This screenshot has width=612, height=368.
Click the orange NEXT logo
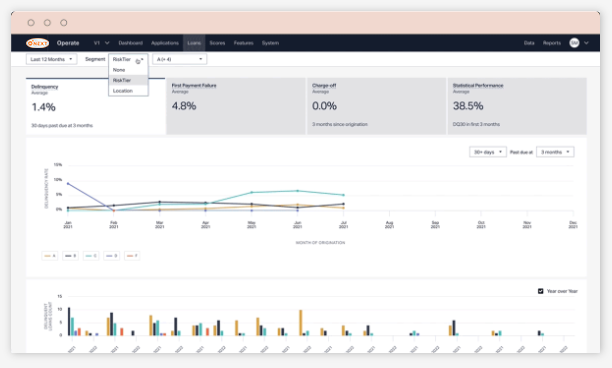coord(37,43)
